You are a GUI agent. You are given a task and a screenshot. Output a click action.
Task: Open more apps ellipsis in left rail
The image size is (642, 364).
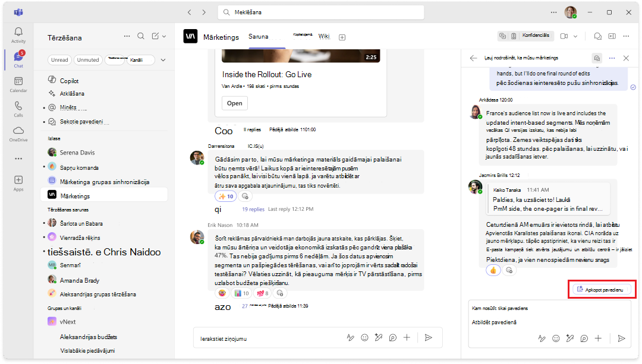point(18,159)
